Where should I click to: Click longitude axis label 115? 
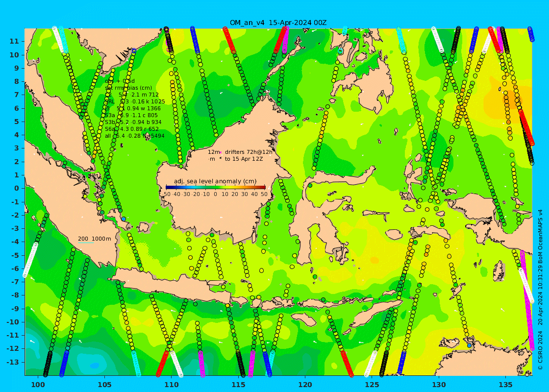coord(238,385)
